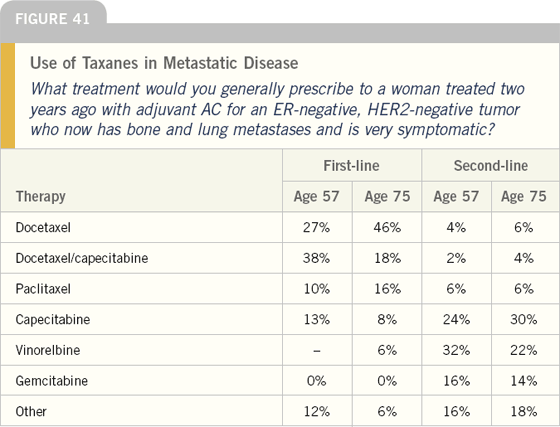The height and width of the screenshot is (427, 560).
Task: Click the Paclitaxel row label
Action: (x=43, y=288)
